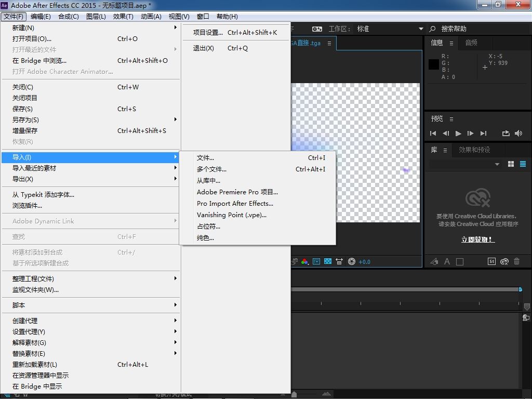Play the preview in 预览 panel
The width and height of the screenshot is (532, 399).
458,134
